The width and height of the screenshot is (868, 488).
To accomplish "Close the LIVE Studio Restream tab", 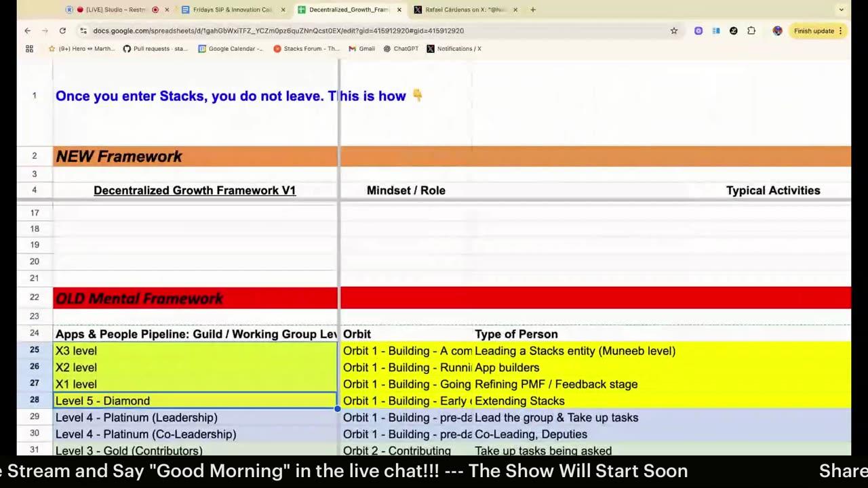I will [x=167, y=9].
